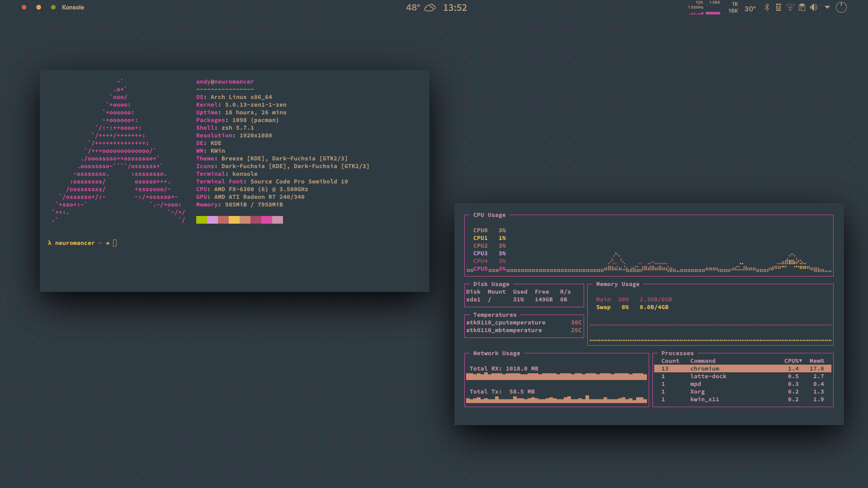Click the CPU: AMD FX-6300 line
The height and width of the screenshot is (488, 868).
pos(252,189)
